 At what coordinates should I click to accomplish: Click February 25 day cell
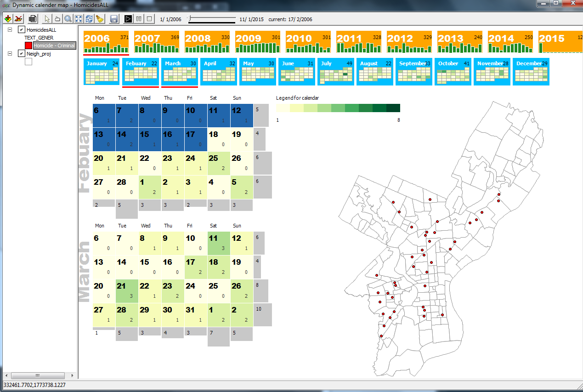pos(219,163)
